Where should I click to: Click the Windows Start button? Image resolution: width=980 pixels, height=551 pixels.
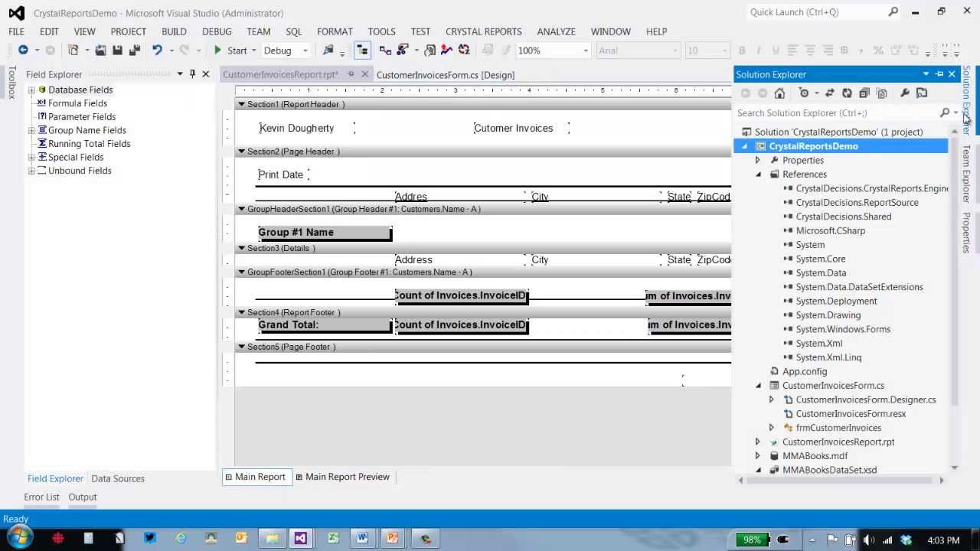click(x=18, y=538)
